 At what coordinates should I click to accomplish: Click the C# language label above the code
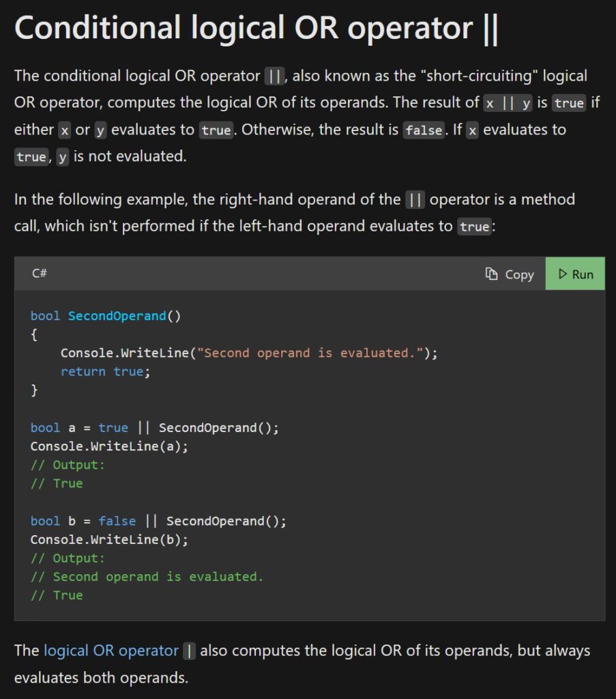40,274
